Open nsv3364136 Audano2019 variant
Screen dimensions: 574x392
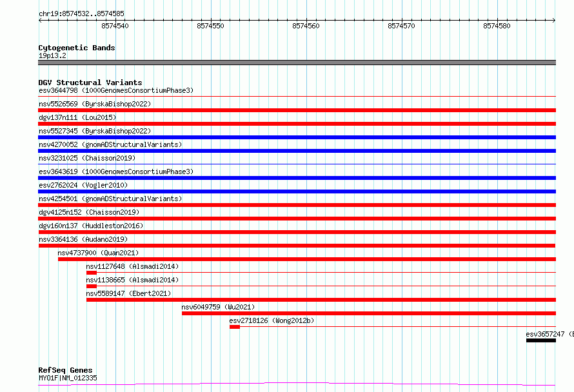(83, 239)
